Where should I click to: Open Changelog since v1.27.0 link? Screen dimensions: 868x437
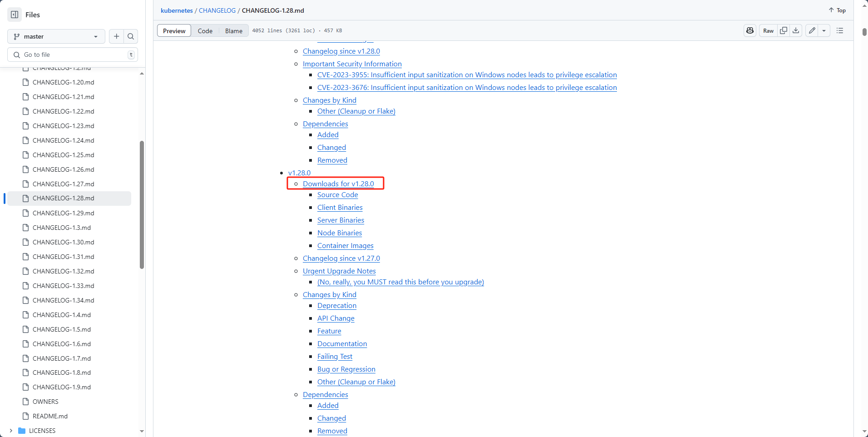click(341, 258)
